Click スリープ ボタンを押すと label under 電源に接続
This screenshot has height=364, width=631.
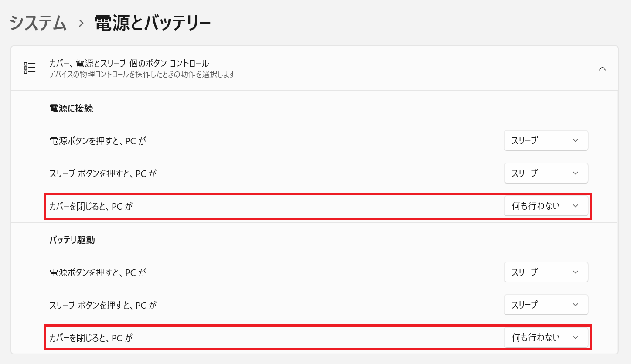click(103, 173)
